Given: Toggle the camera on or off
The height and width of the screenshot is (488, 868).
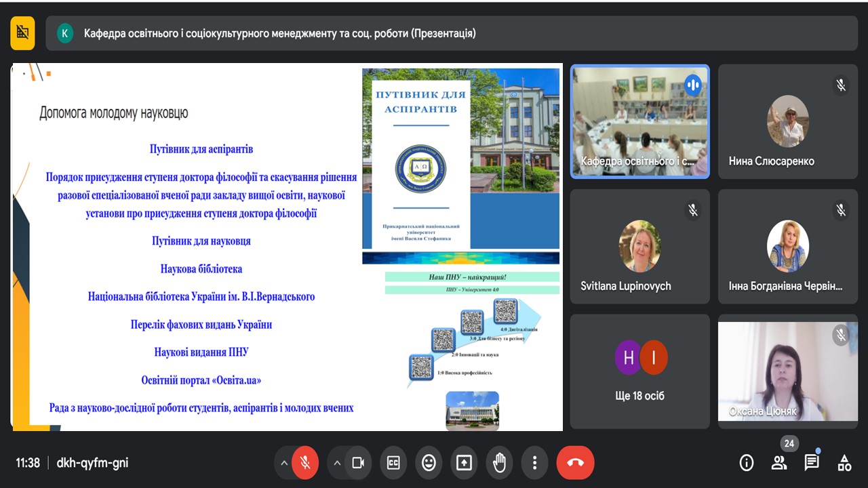Looking at the screenshot, I should click(x=358, y=463).
